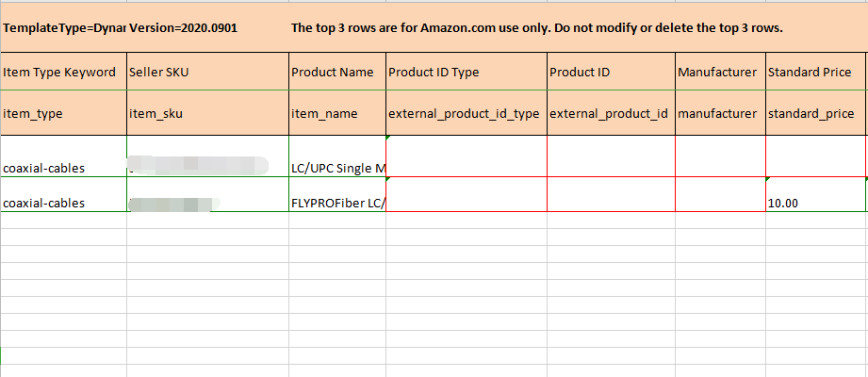Image resolution: width=868 pixels, height=377 pixels.
Task: Select the Seller SKU header cell
Action: click(205, 72)
